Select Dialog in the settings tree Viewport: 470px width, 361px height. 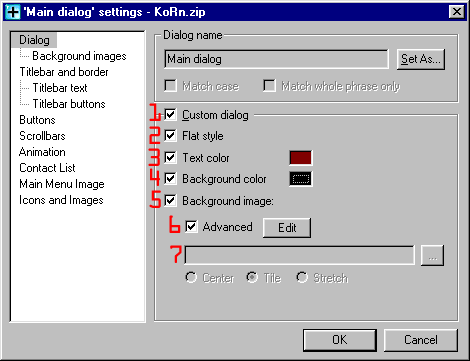coord(34,40)
